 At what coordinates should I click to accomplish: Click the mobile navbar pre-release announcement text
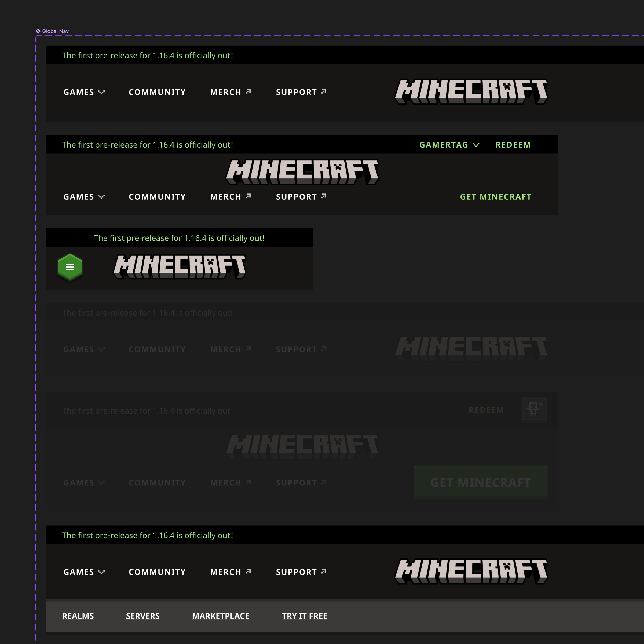pos(179,238)
